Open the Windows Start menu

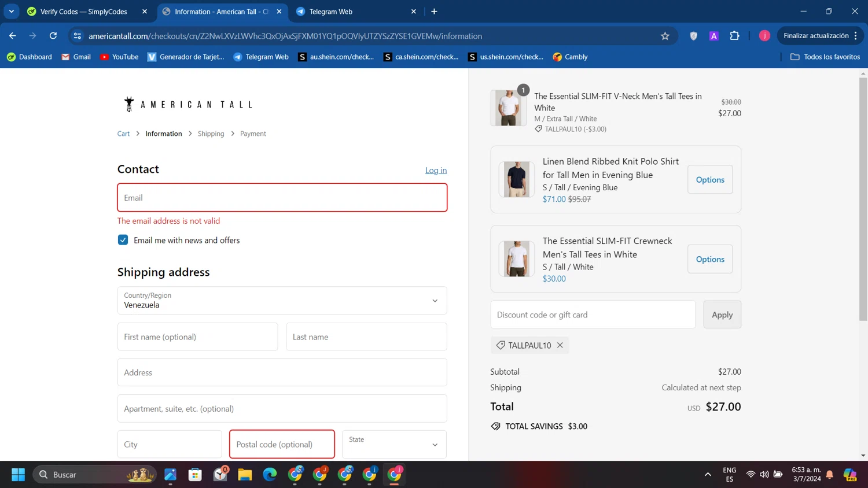tap(19, 475)
